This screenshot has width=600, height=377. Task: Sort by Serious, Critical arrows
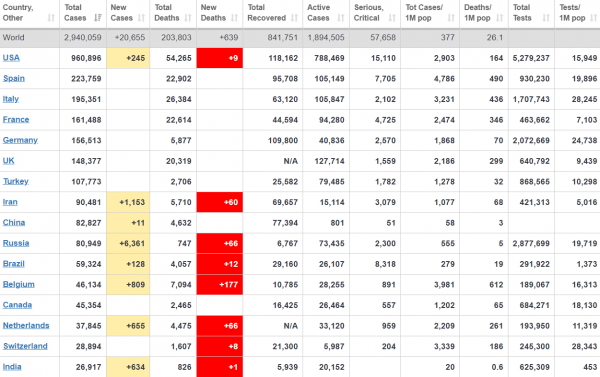[392, 18]
